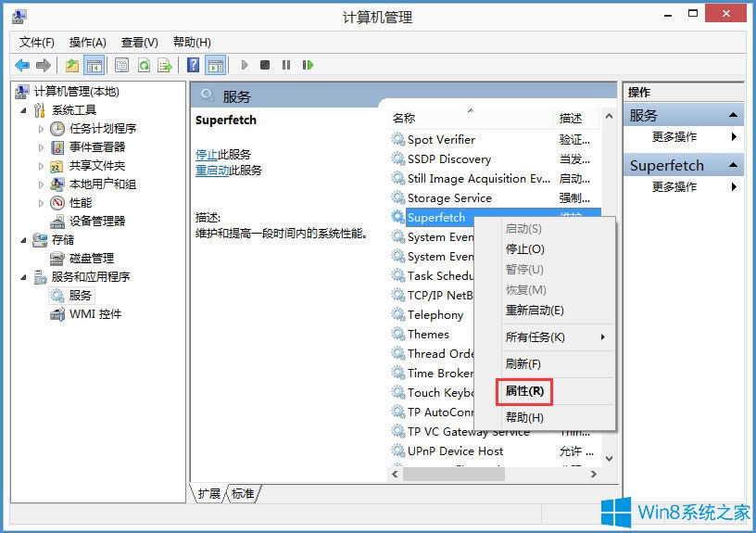Click the horizontal scrollbar right arrow
This screenshot has height=533, width=756.
[594, 475]
